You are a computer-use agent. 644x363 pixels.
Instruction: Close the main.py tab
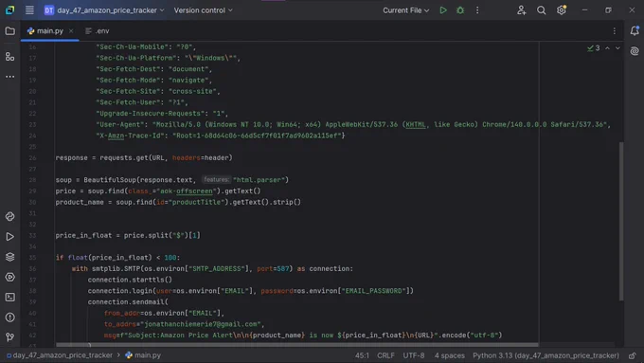coord(71,31)
